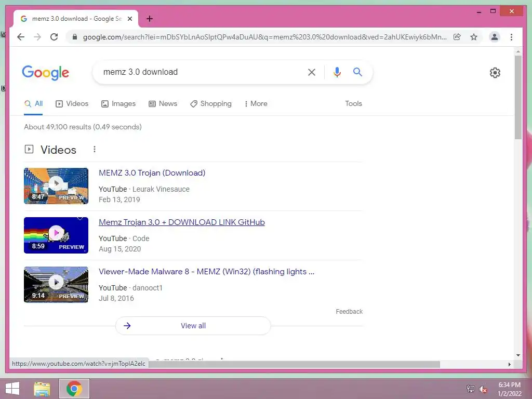Submit search with the magnifier icon
Viewport: 532px width, 399px height.
357,72
